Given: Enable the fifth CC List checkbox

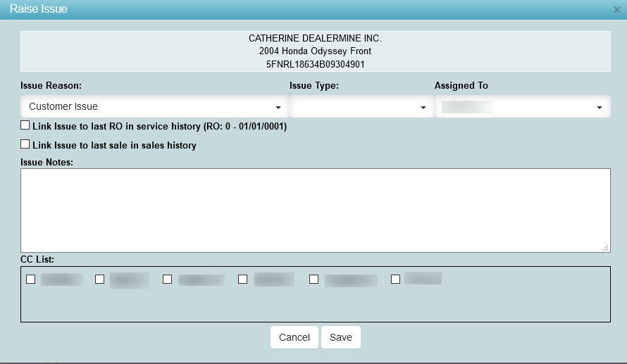Looking at the screenshot, I should coord(313,280).
